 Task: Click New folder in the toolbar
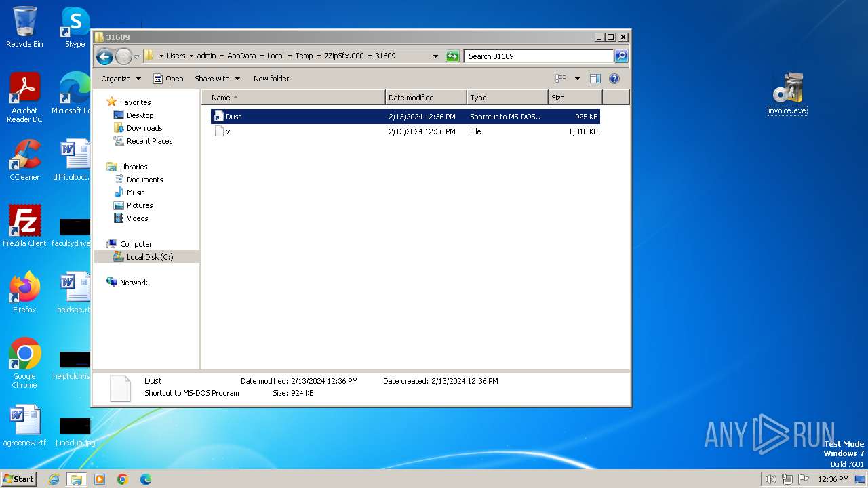271,79
